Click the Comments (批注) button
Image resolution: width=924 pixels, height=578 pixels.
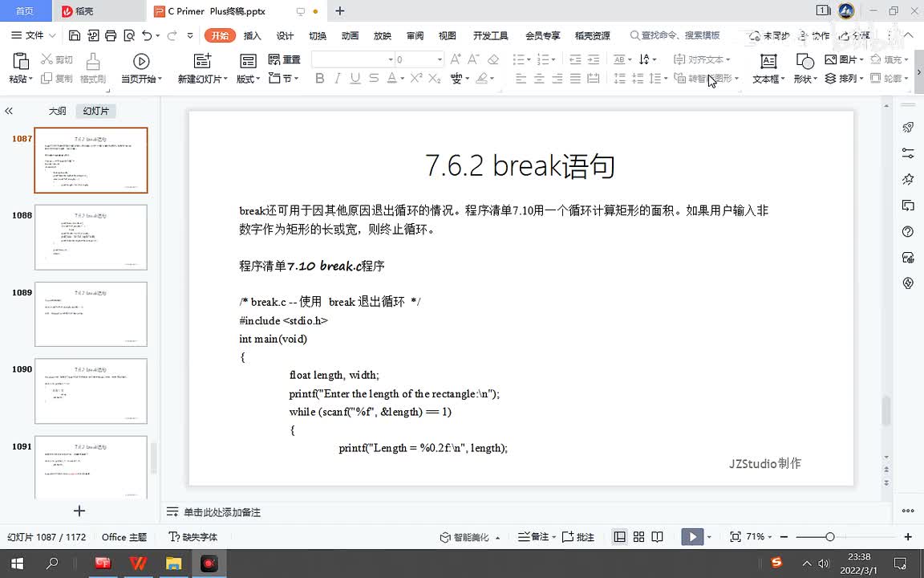pos(578,537)
